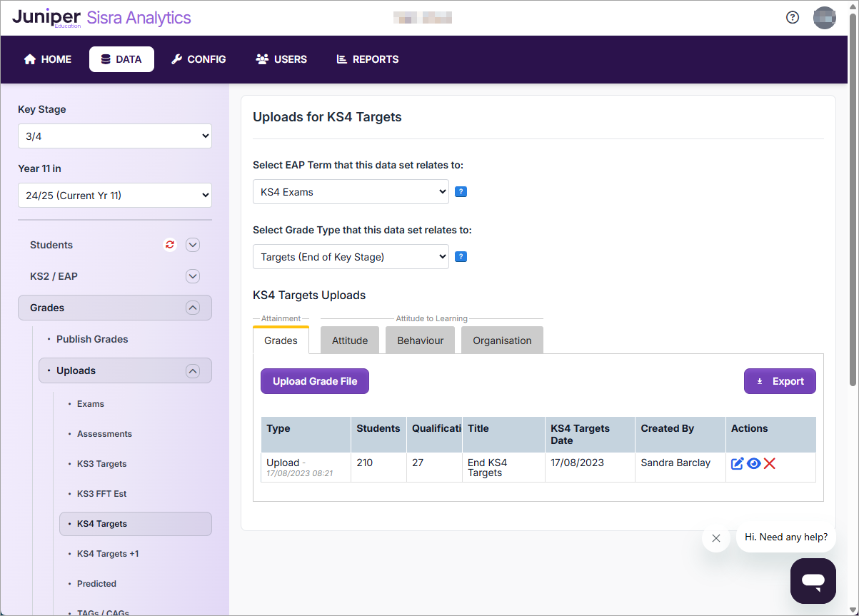Open the REPORTS menu
This screenshot has height=616, width=859.
pyautogui.click(x=368, y=59)
